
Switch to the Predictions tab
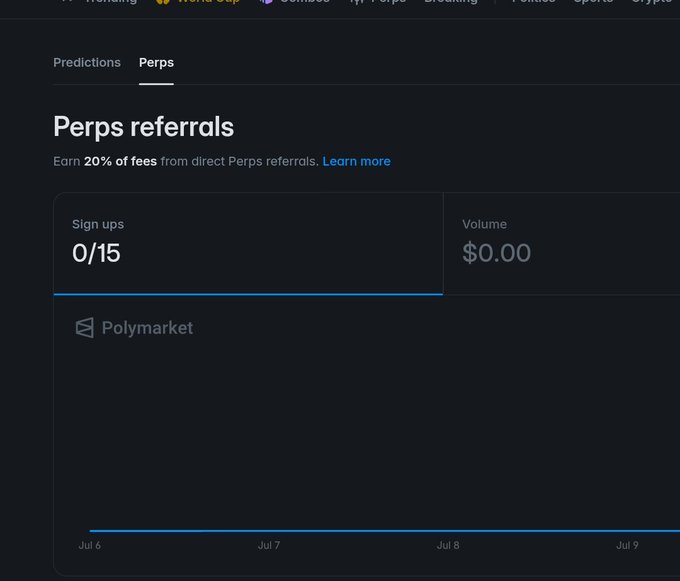(87, 62)
